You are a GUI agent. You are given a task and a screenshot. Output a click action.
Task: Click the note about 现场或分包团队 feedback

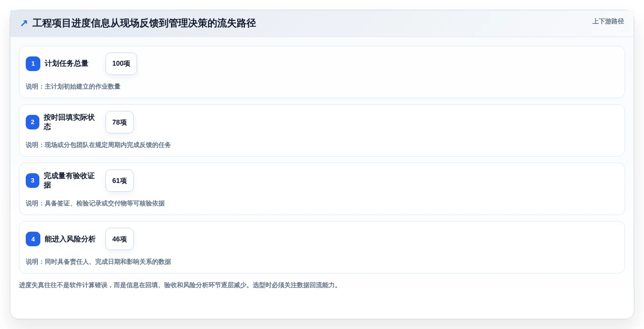click(98, 145)
